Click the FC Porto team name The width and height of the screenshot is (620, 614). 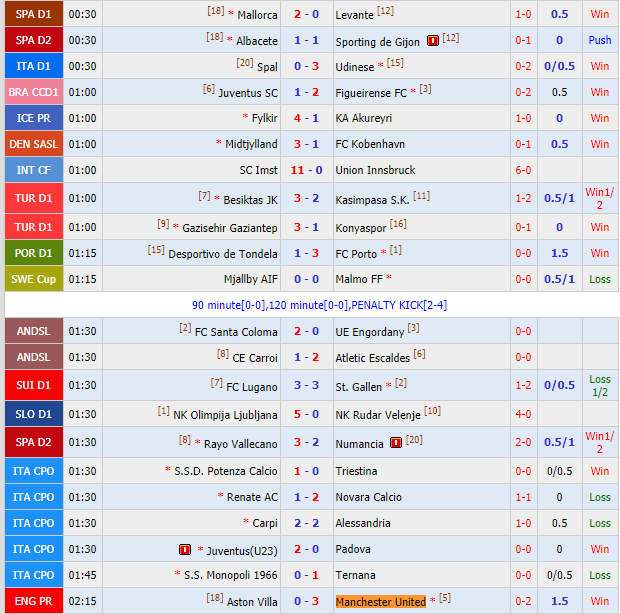coord(356,254)
